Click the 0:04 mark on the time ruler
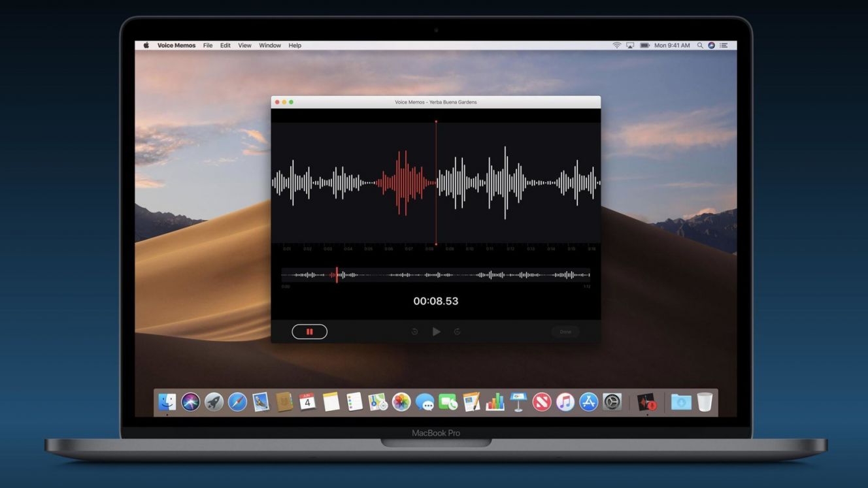This screenshot has height=488, width=868. (348, 249)
